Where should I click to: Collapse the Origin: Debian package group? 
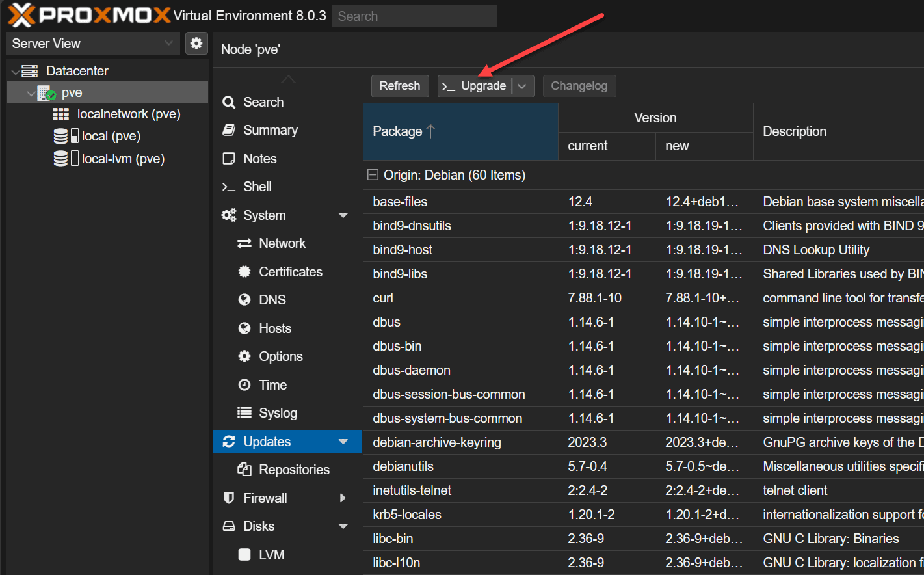pyautogui.click(x=373, y=175)
